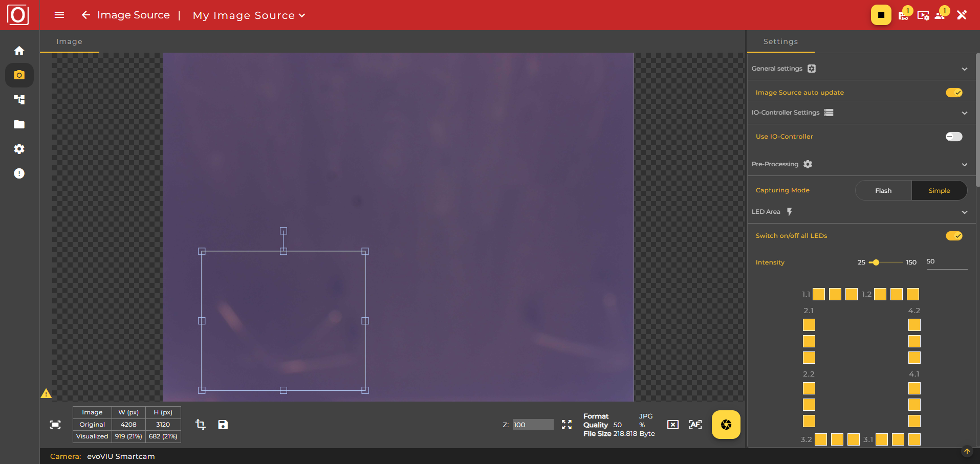980x464 pixels.
Task: Click the fit-to-screen icon near the image table
Action: click(55, 424)
